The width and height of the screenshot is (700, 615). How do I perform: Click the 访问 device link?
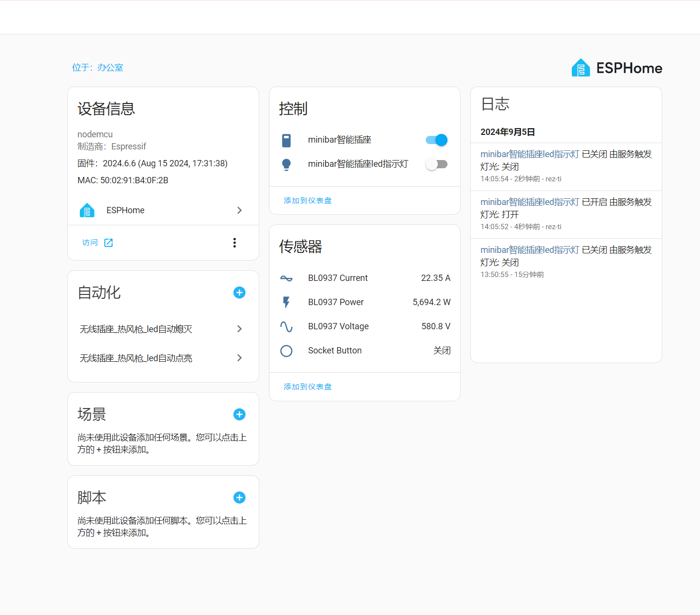coord(90,243)
